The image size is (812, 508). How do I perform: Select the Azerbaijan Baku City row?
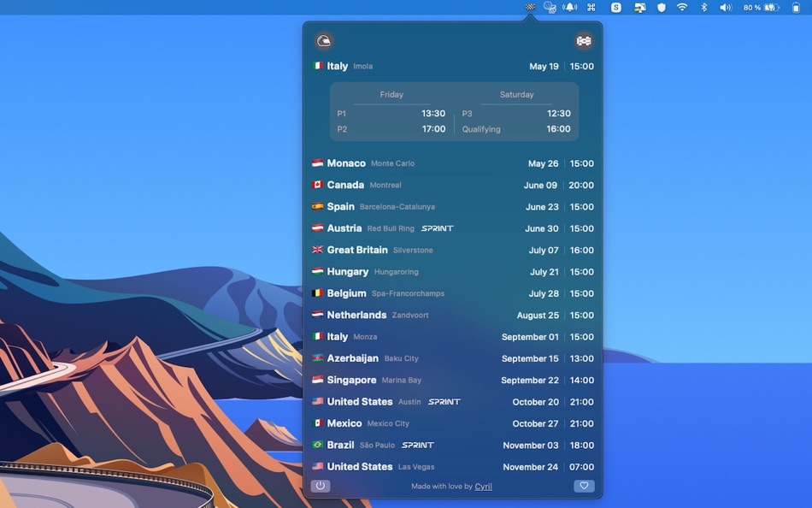(453, 358)
